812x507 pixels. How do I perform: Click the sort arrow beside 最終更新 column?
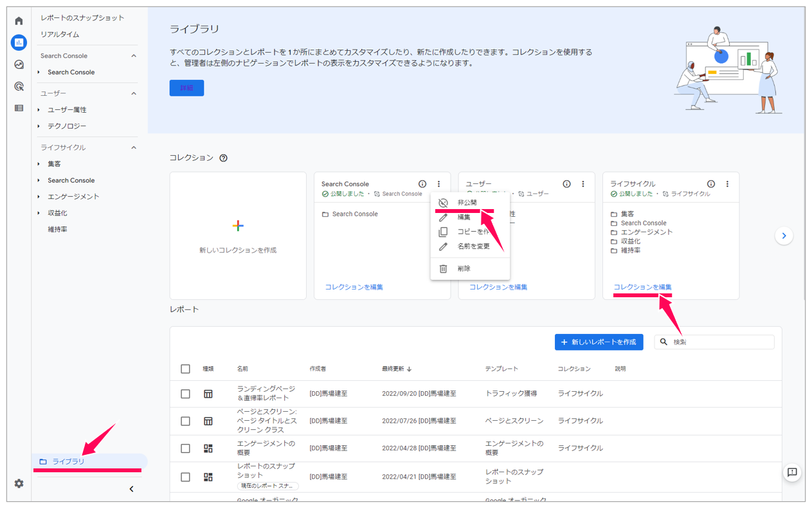[409, 369]
